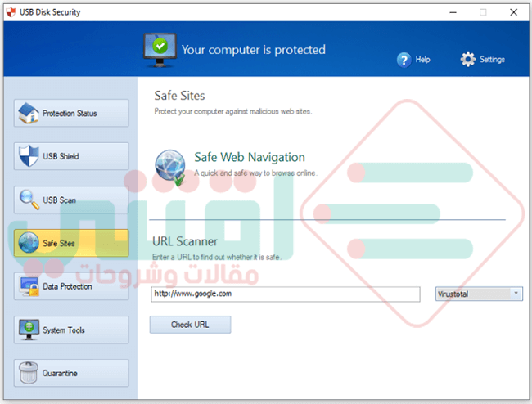The image size is (532, 404).
Task: Click the 'Safe Sites' page heading
Action: pos(179,96)
